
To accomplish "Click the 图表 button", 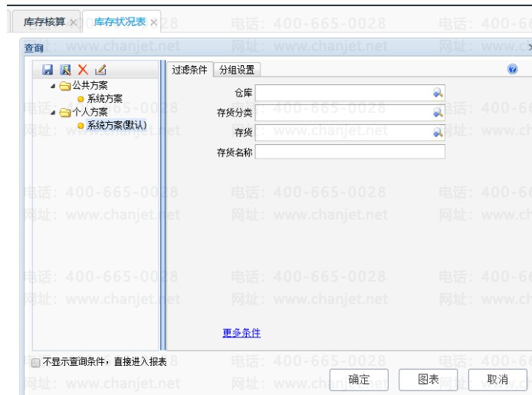I will coord(429,380).
